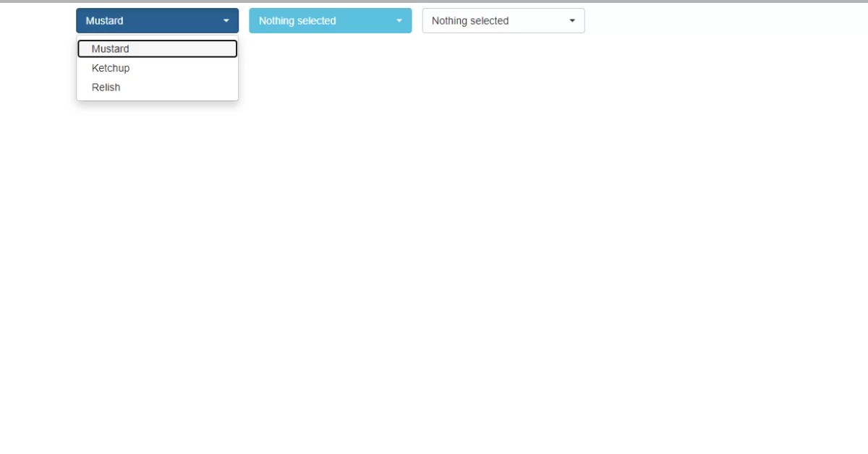Click the indicator on the rightmost selector

click(572, 20)
